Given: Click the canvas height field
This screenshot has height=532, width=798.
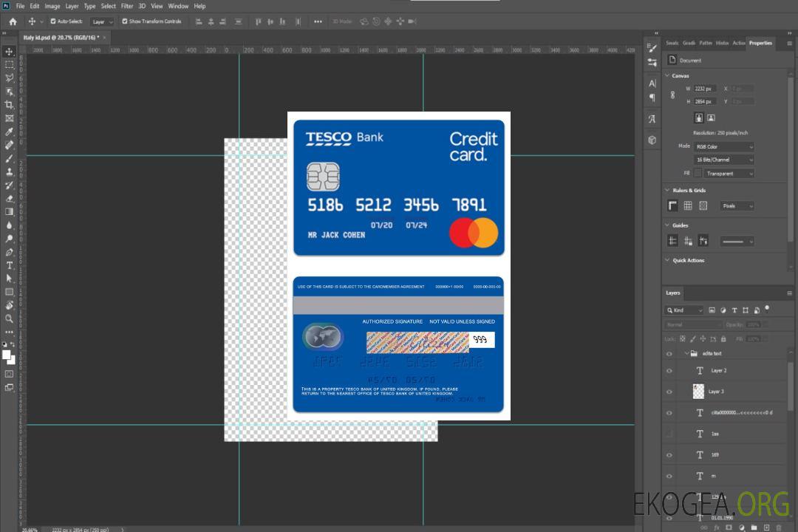Looking at the screenshot, I should point(704,102).
